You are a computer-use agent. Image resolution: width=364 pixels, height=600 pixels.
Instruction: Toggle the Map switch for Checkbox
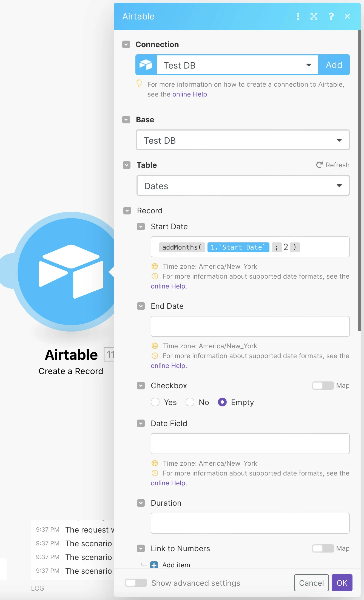(x=323, y=385)
